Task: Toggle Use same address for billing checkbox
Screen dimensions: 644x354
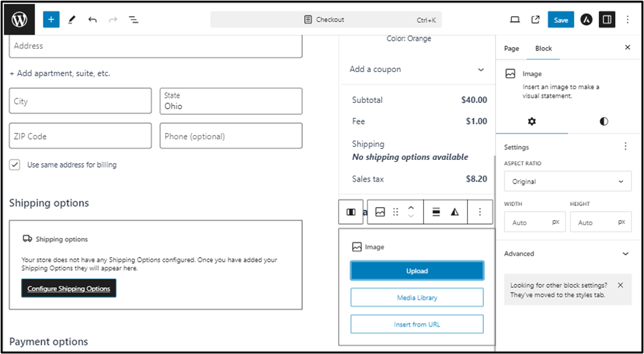Action: [x=14, y=165]
